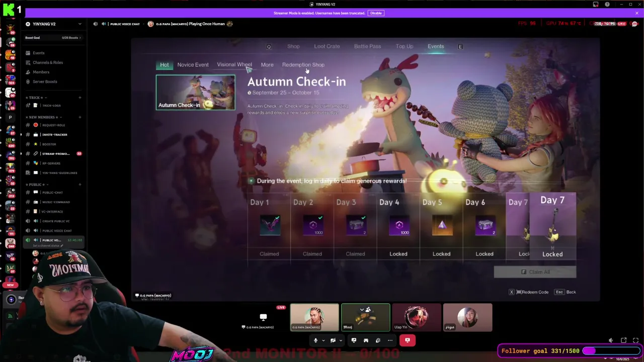Add a channel to PUBLIC category
644x362 pixels.
79,185
